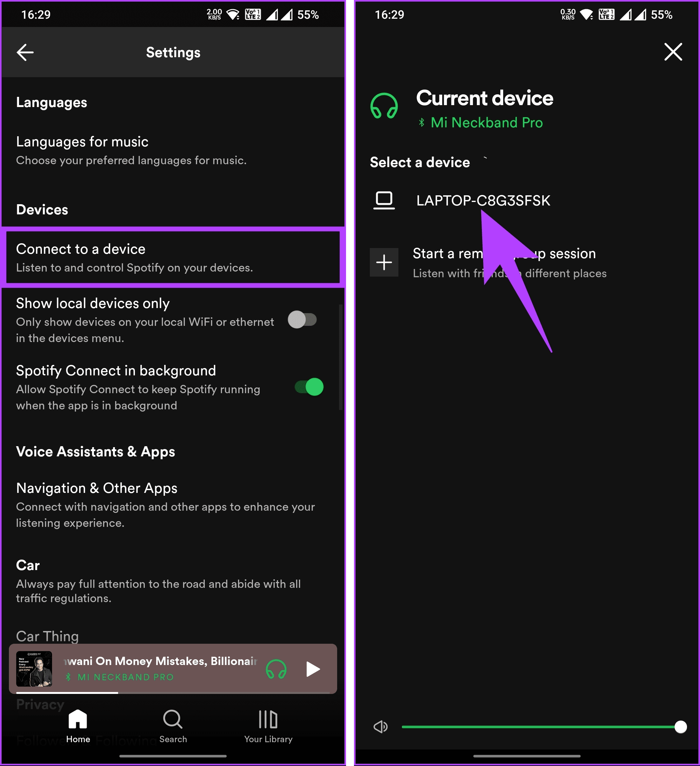This screenshot has height=766, width=700.
Task: Open the Search tab
Action: coord(173,726)
